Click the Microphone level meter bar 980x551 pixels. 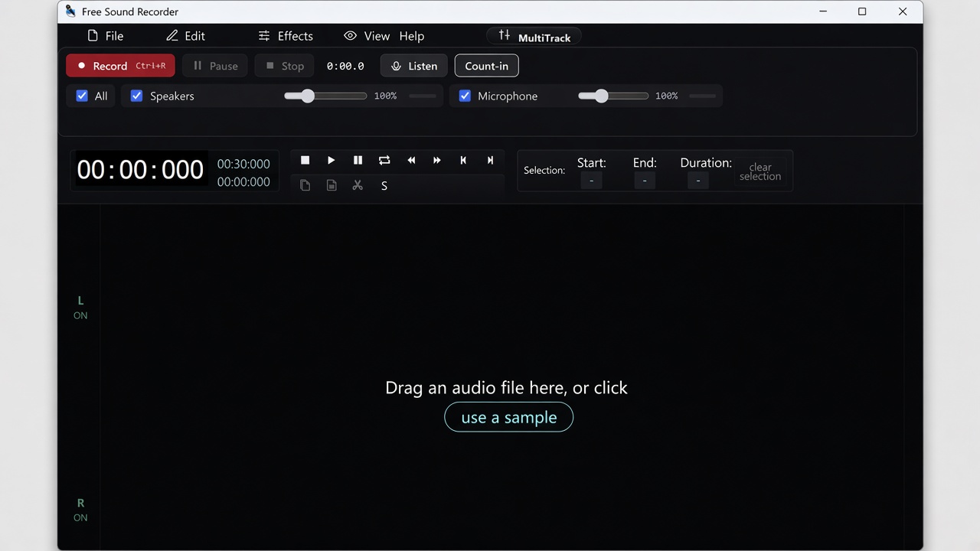[x=703, y=96]
